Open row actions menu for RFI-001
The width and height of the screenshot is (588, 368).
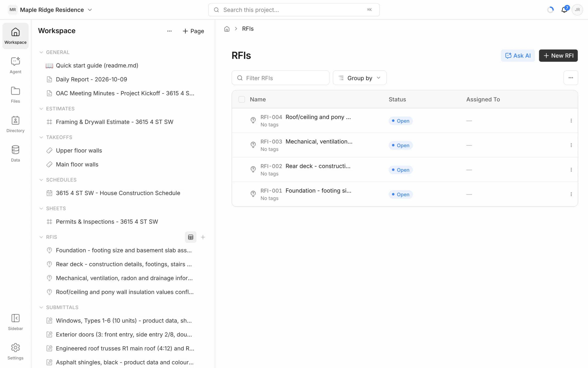tap(571, 195)
